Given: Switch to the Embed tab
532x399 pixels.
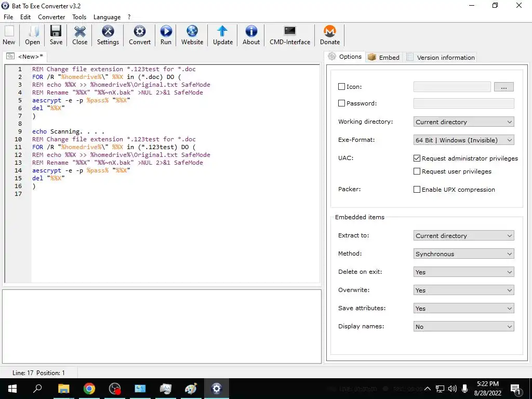Looking at the screenshot, I should (x=384, y=57).
